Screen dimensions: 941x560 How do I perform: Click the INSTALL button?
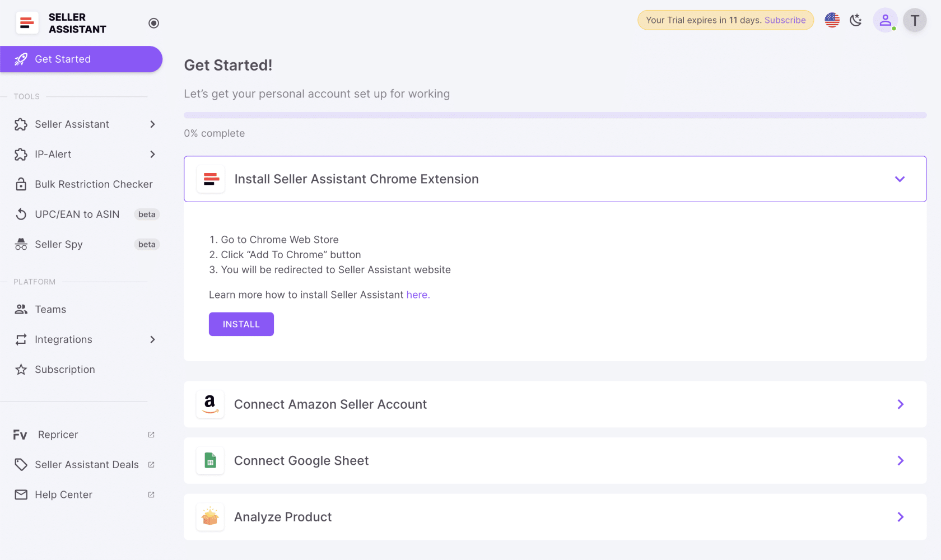241,324
